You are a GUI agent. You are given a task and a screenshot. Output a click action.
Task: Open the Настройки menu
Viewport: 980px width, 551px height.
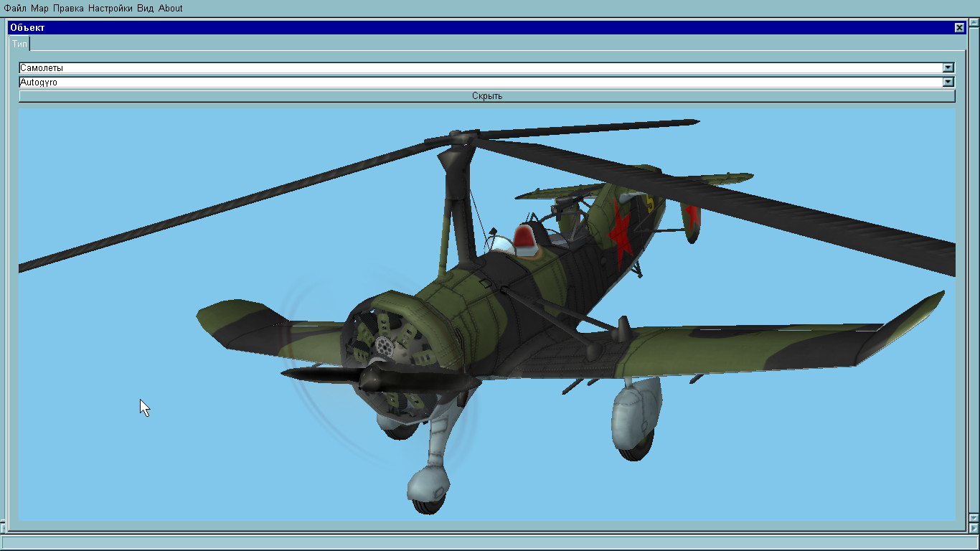[110, 9]
